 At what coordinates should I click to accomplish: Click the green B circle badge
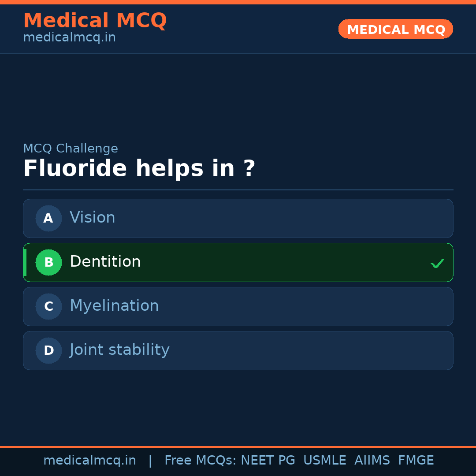[48, 262]
